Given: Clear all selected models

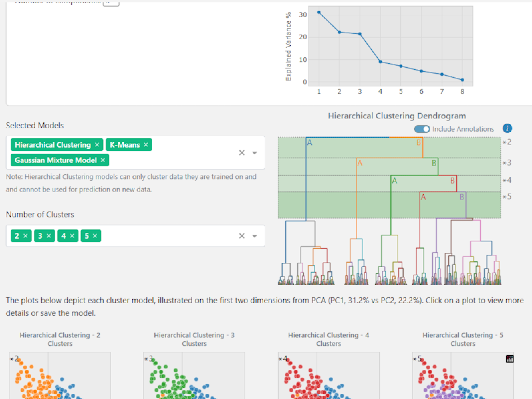Looking at the screenshot, I should (242, 153).
